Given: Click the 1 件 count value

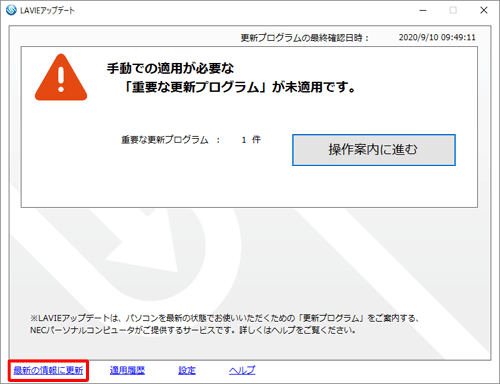Looking at the screenshot, I should [x=251, y=140].
